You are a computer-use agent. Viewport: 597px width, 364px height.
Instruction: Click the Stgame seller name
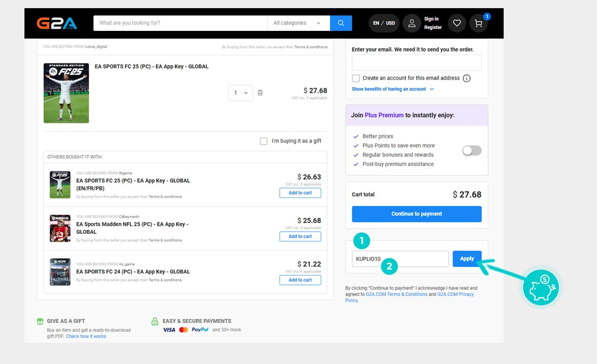tap(125, 173)
